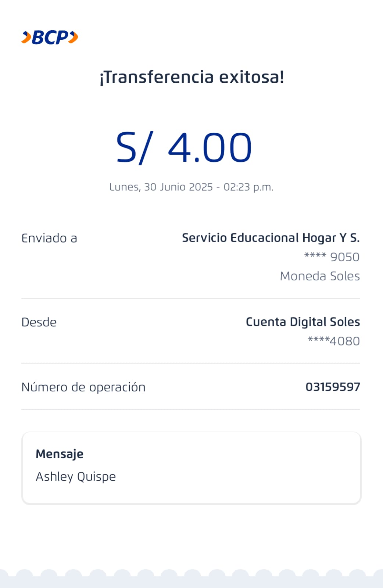383x588 pixels.
Task: Click the BCP logo letters
Action: (50, 37)
